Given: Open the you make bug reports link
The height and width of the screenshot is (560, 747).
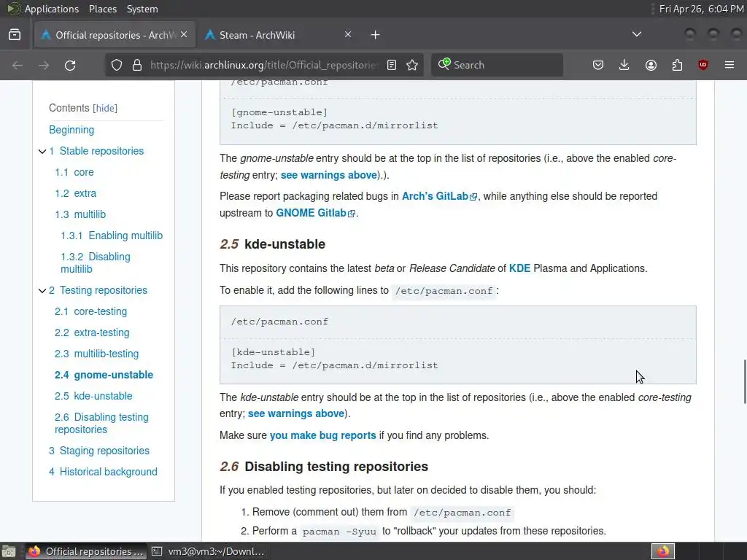Looking at the screenshot, I should [x=322, y=435].
